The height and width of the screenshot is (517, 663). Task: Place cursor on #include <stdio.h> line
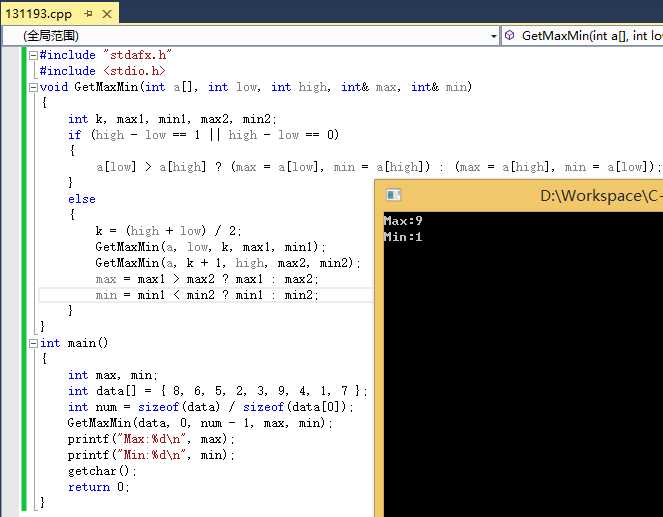tap(102, 71)
